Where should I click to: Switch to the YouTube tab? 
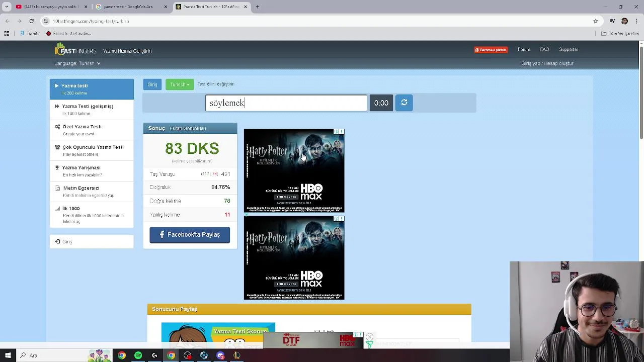pos(50,7)
